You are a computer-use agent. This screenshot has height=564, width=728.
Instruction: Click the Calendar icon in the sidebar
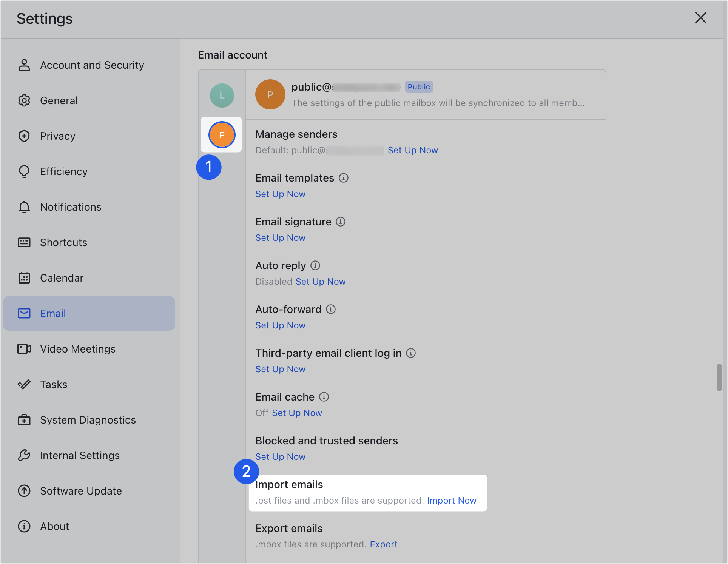pos(24,278)
